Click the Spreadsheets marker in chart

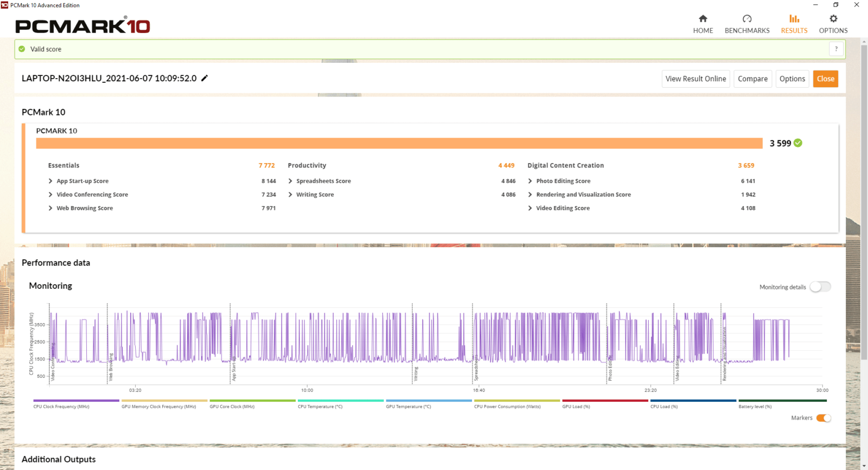click(x=476, y=368)
